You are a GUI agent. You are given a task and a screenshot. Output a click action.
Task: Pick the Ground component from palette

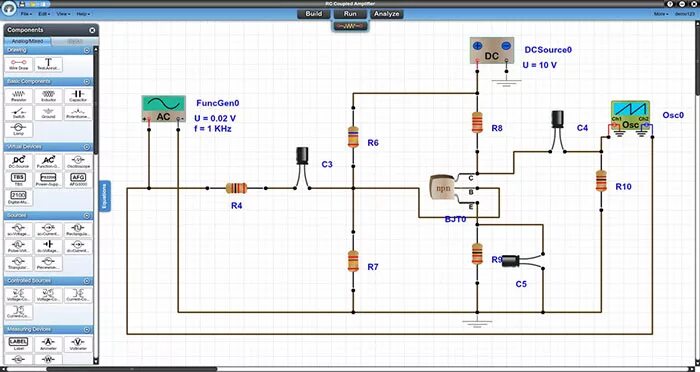coord(49,113)
